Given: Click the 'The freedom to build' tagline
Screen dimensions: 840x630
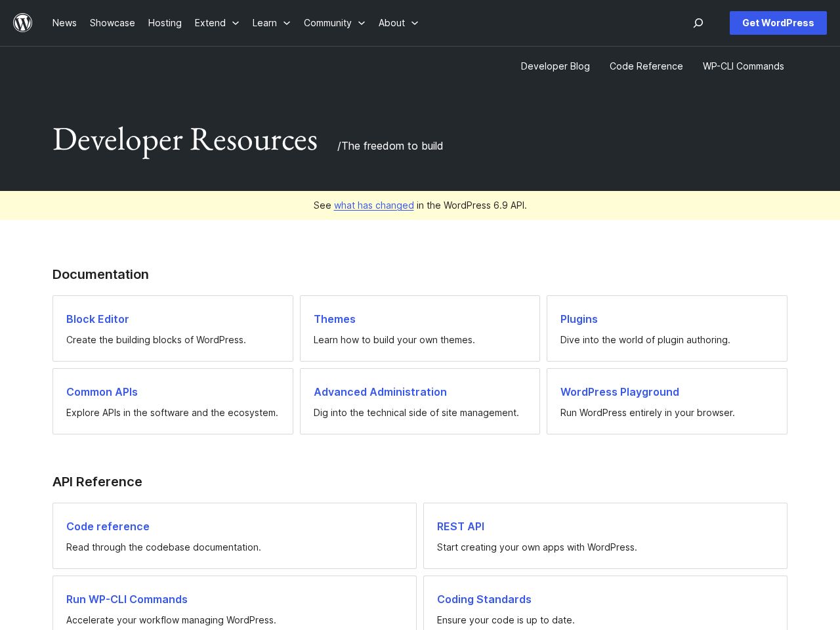Looking at the screenshot, I should (390, 146).
